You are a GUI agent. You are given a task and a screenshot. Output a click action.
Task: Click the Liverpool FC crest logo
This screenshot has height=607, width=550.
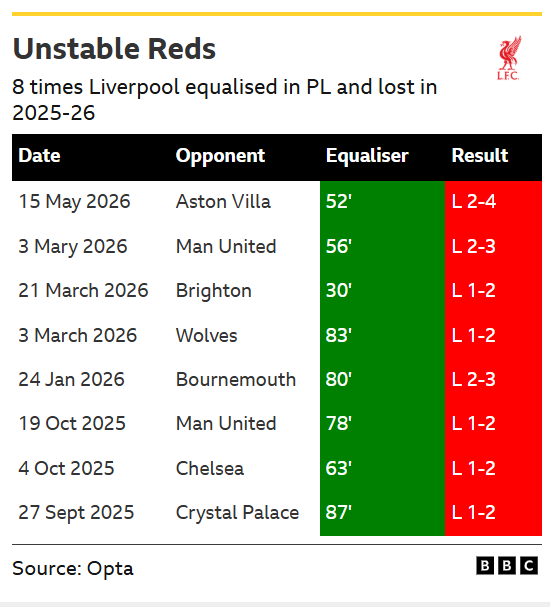click(x=509, y=58)
